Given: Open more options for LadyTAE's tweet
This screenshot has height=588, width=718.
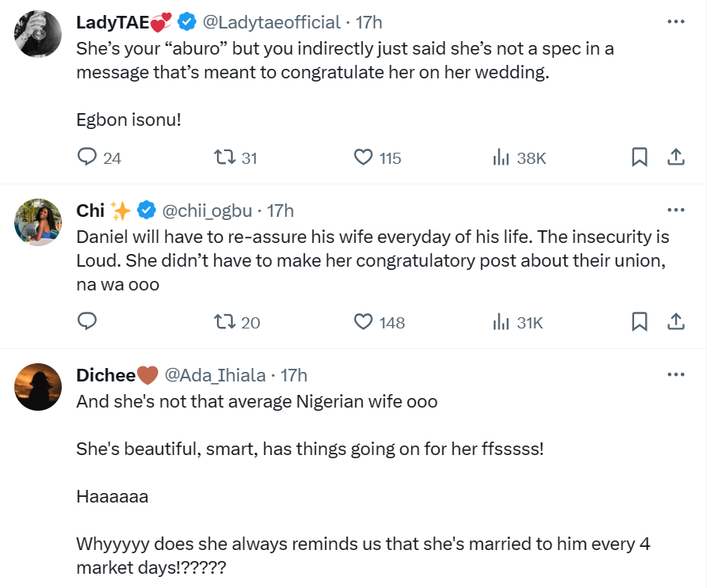Looking at the screenshot, I should pos(675,21).
